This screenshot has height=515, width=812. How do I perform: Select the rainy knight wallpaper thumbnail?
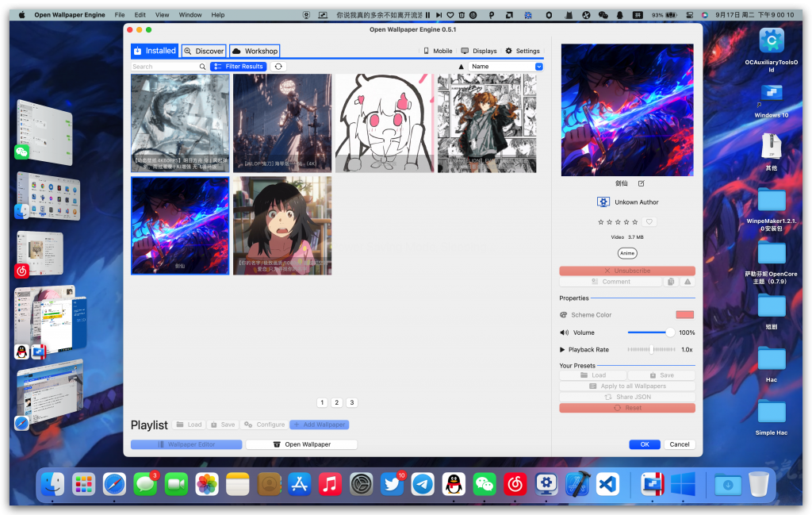(x=282, y=123)
